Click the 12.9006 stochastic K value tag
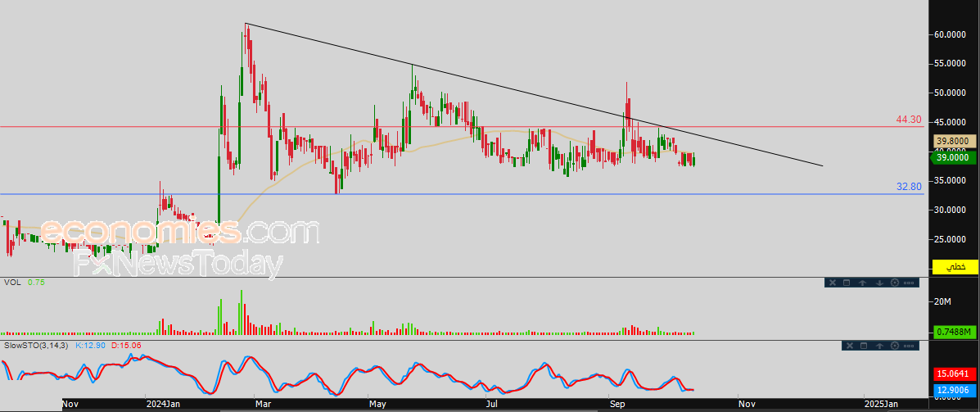980x412 pixels. click(955, 391)
